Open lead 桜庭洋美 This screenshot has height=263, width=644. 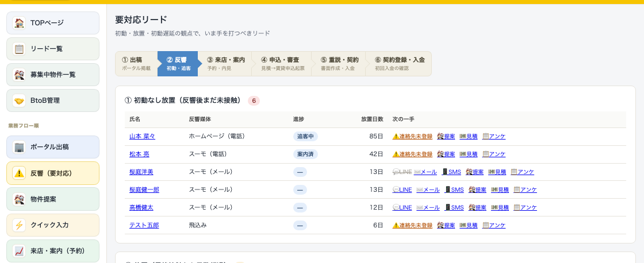(x=141, y=172)
